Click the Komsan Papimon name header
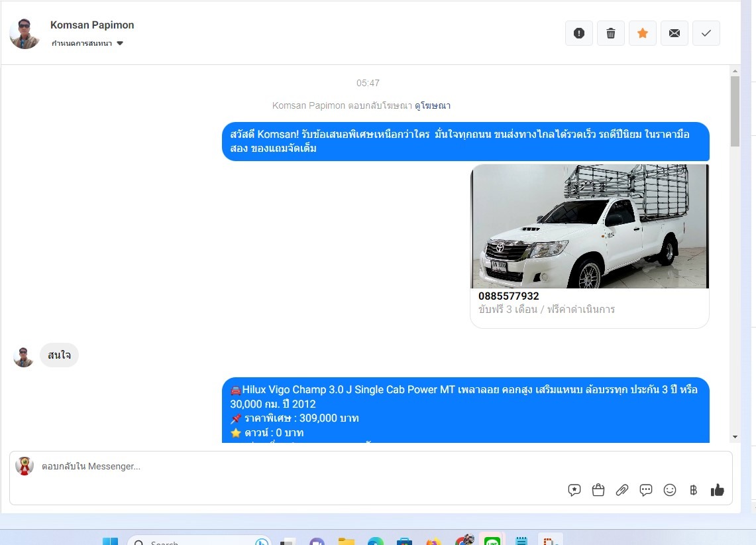Screen dimensions: 756x545 click(x=92, y=25)
